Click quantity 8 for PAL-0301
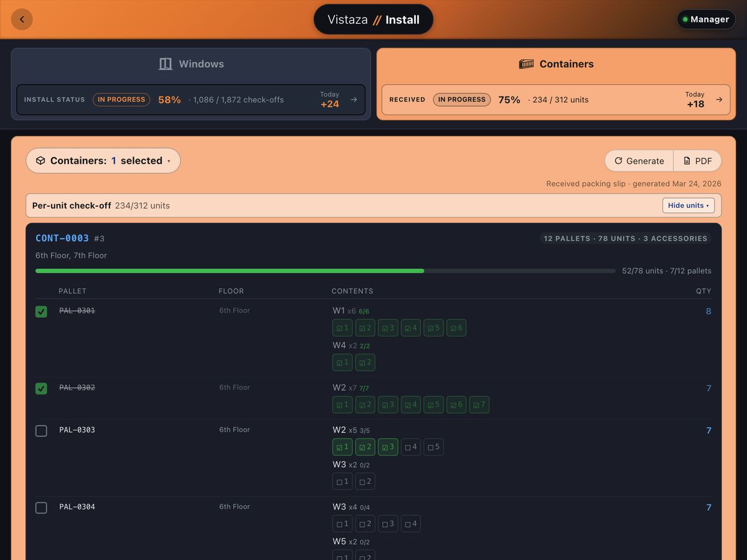Viewport: 747px width, 560px height. (708, 311)
